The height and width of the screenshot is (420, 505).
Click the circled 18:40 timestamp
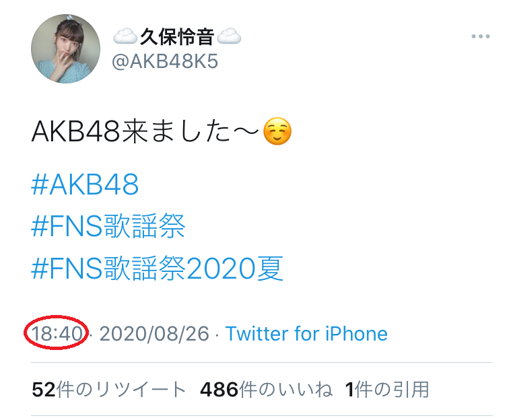57,333
